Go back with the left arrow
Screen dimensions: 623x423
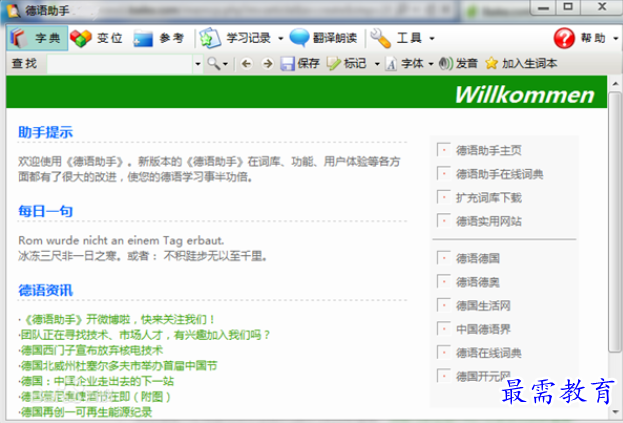(246, 63)
